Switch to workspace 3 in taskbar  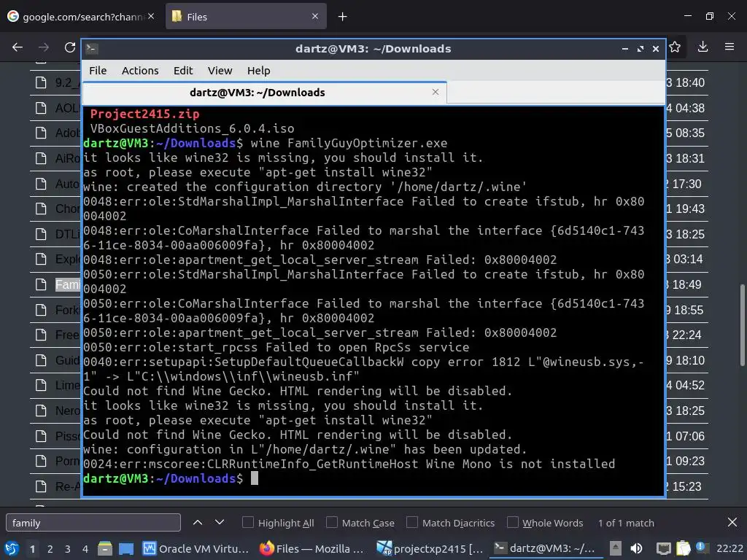tap(68, 549)
